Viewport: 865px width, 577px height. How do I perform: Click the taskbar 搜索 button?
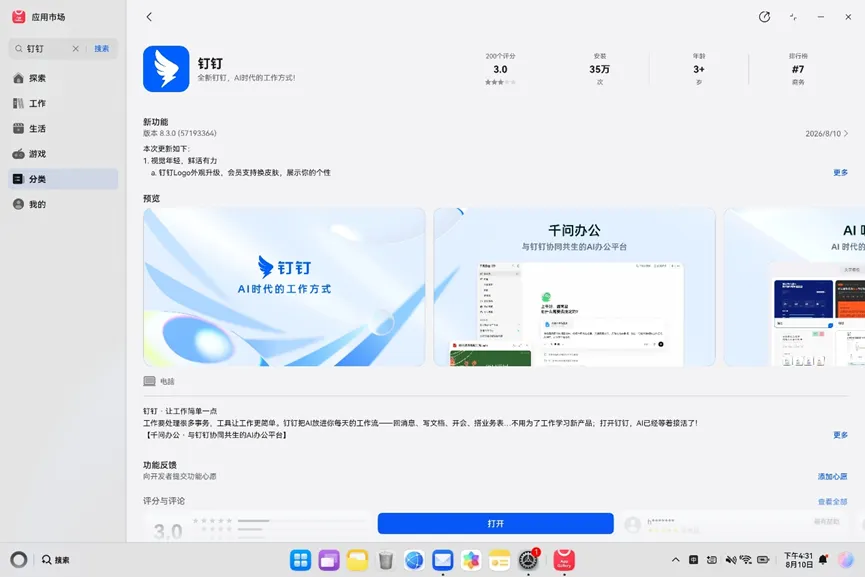coord(56,560)
